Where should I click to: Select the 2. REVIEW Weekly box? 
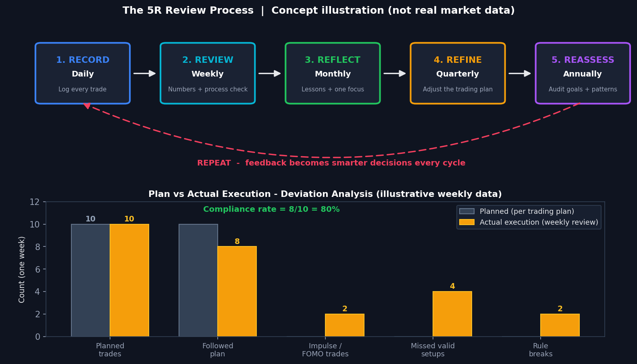coord(208,73)
